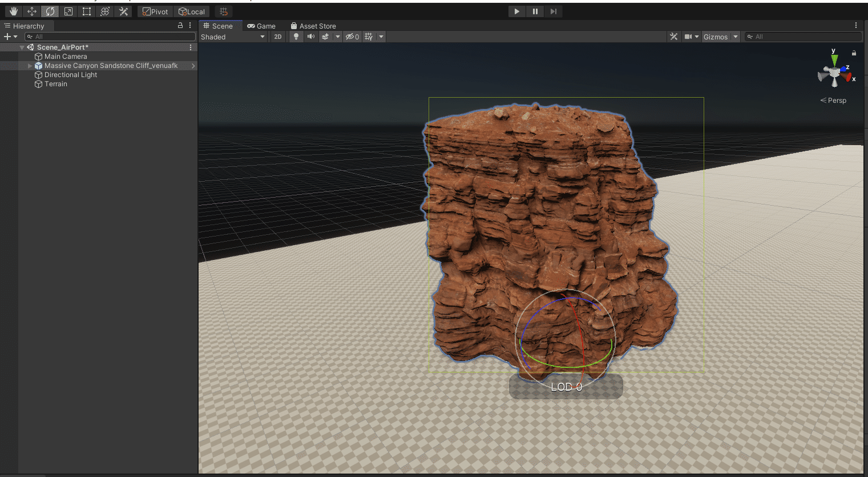Open Shaded draw mode dropdown
This screenshot has width=868, height=477.
pyautogui.click(x=233, y=37)
